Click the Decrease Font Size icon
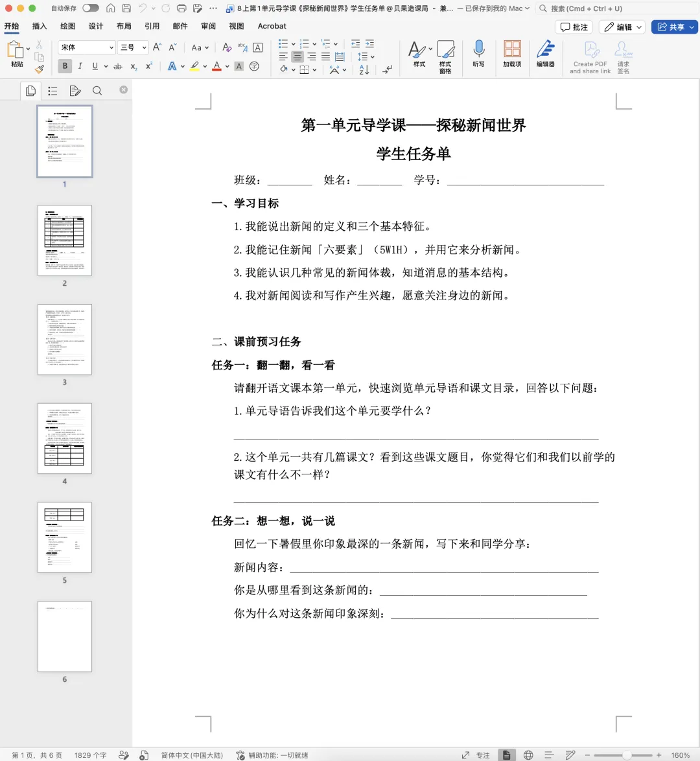The image size is (700, 761). [x=172, y=47]
